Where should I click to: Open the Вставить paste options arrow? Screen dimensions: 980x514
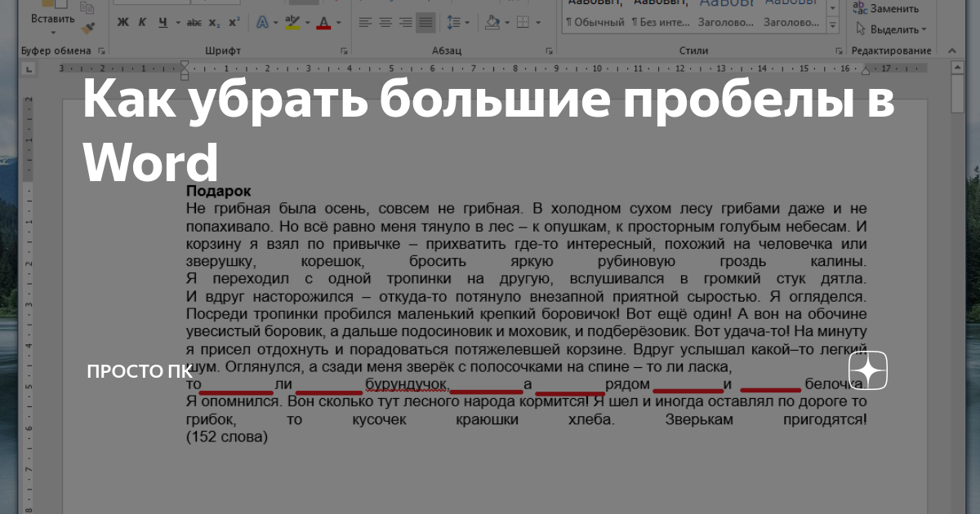53,33
